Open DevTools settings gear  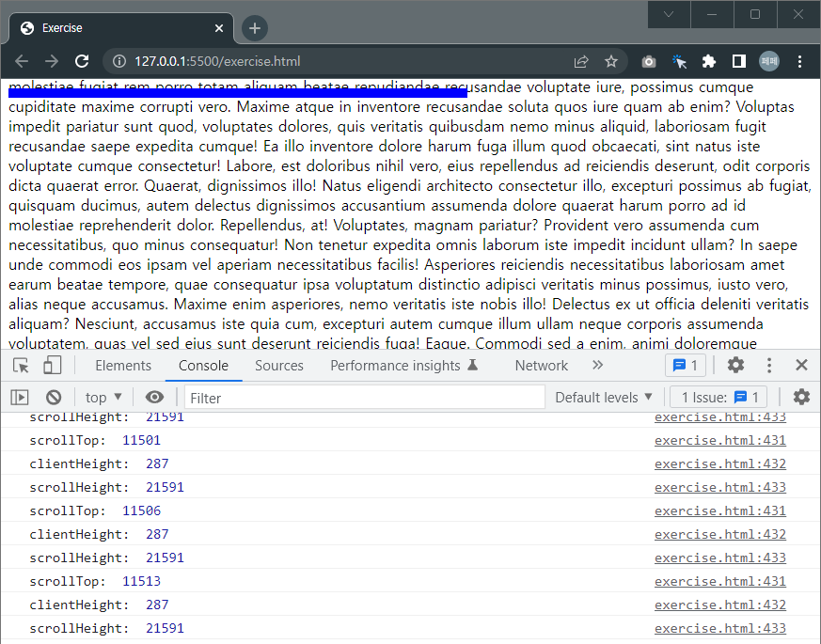(x=735, y=365)
